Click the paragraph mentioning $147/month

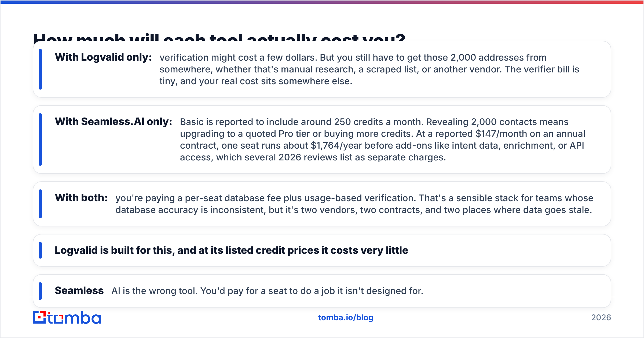382,139
